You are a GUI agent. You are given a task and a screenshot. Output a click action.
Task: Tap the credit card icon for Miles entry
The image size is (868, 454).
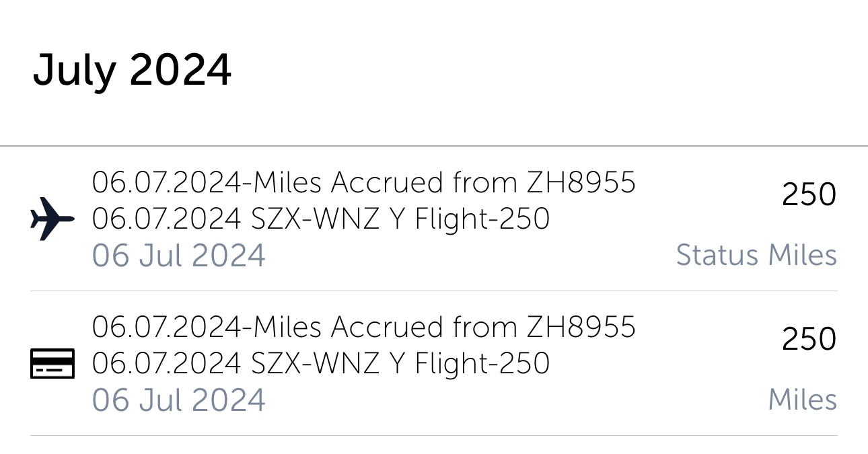click(x=52, y=363)
